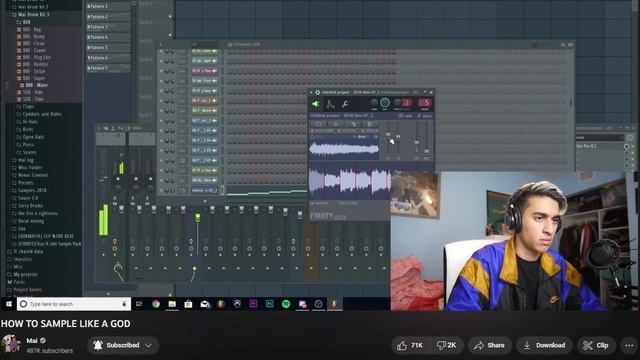This screenshot has height=360, width=640.
Task: Mute the top channel in Channel rack
Action: [x=161, y=51]
